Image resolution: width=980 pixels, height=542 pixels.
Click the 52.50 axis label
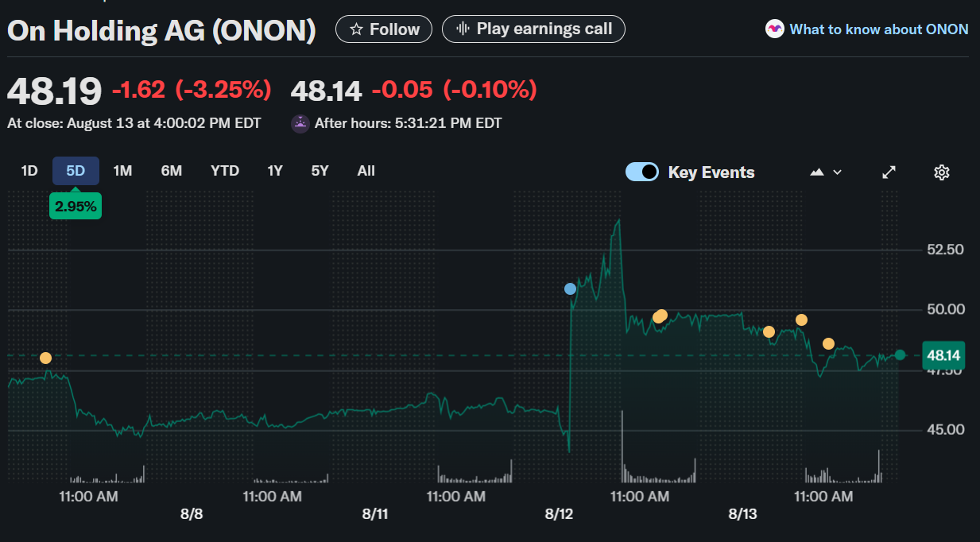coord(946,250)
